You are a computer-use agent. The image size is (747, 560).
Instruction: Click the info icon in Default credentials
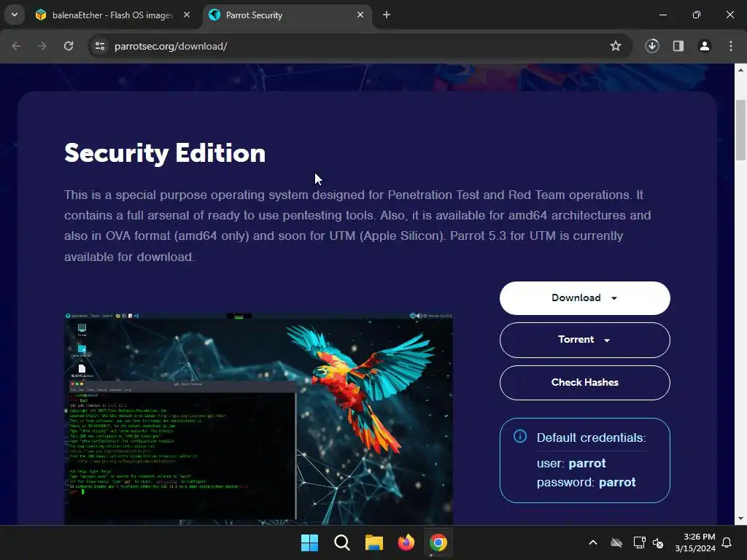520,436
